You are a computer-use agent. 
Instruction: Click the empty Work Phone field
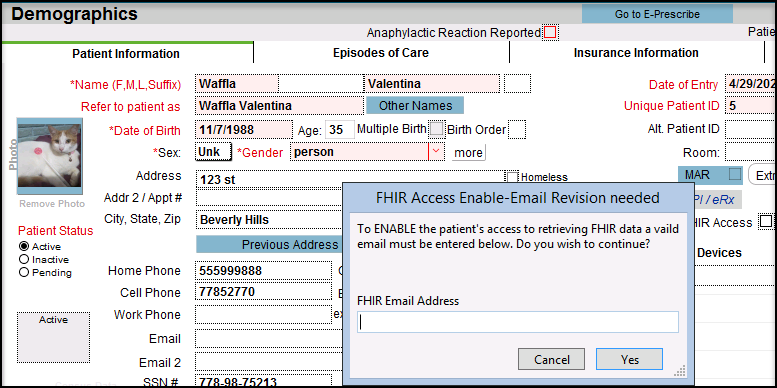click(x=263, y=314)
